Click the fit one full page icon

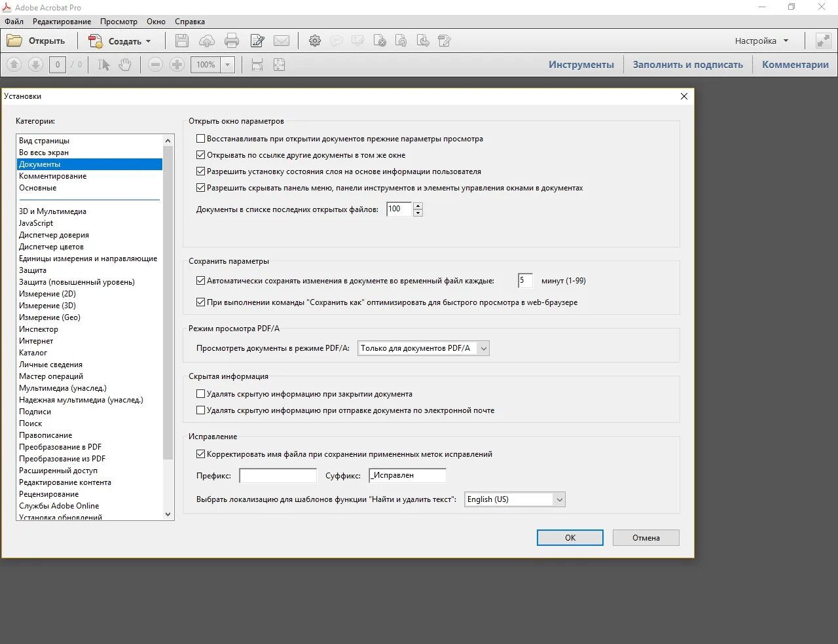coord(279,65)
